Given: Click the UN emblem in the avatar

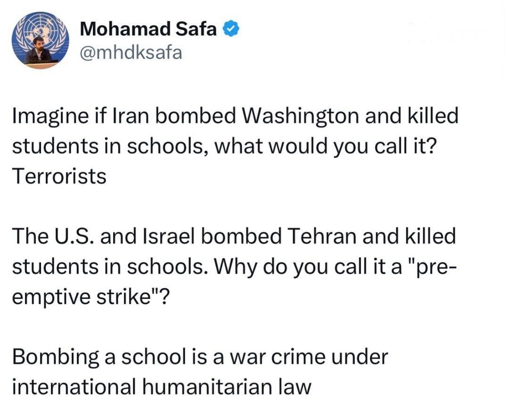Looking at the screenshot, I should pyautogui.click(x=41, y=28).
